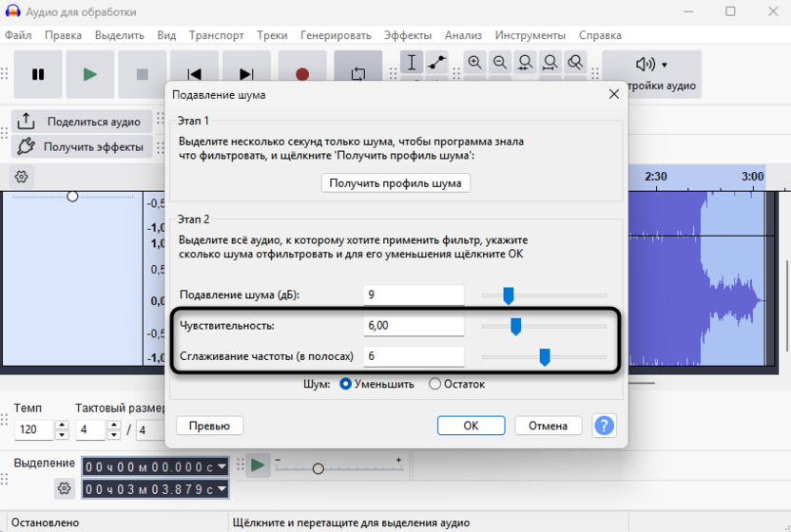Click the 'Чувствительность' slider handle
791x532 pixels.
pos(515,327)
